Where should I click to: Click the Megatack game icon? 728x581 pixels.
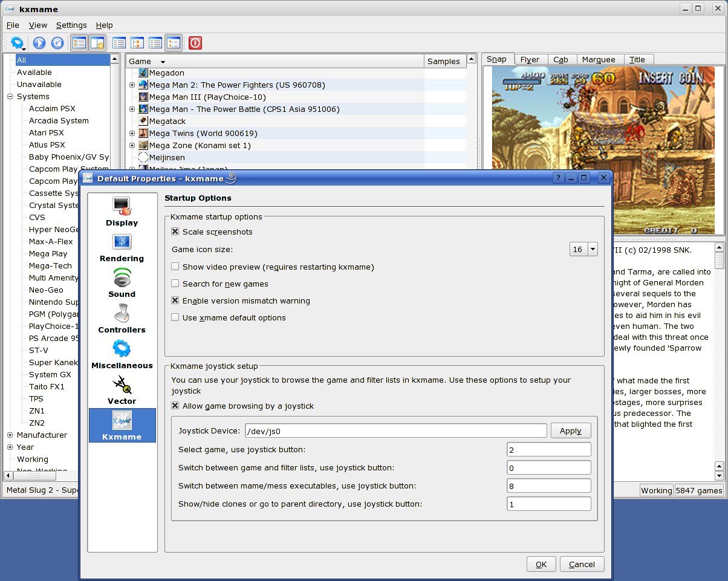143,121
